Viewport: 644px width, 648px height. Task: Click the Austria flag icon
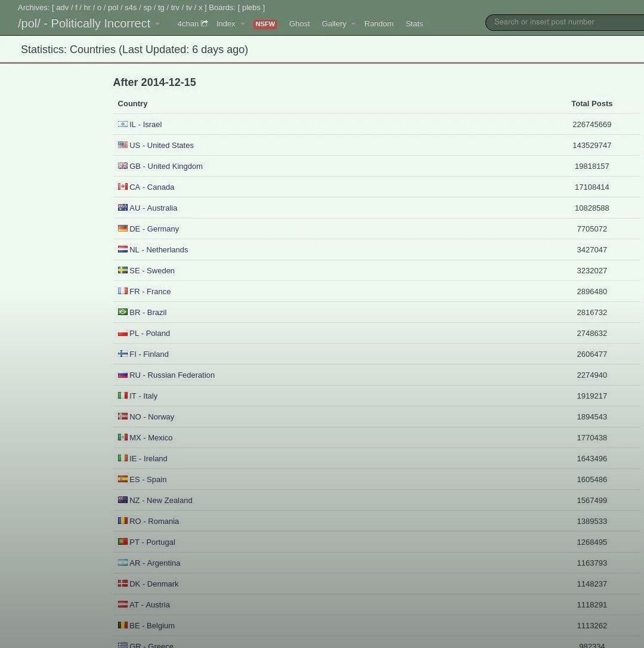pyautogui.click(x=123, y=604)
